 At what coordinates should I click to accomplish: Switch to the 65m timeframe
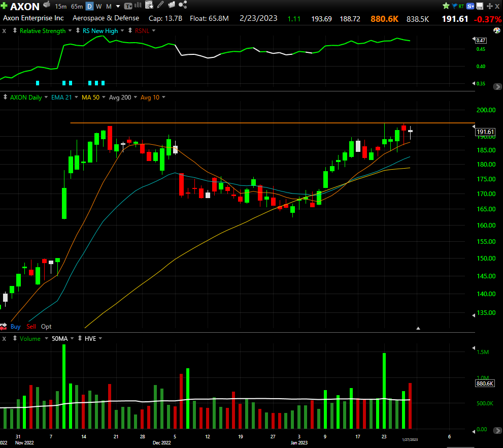77,7
